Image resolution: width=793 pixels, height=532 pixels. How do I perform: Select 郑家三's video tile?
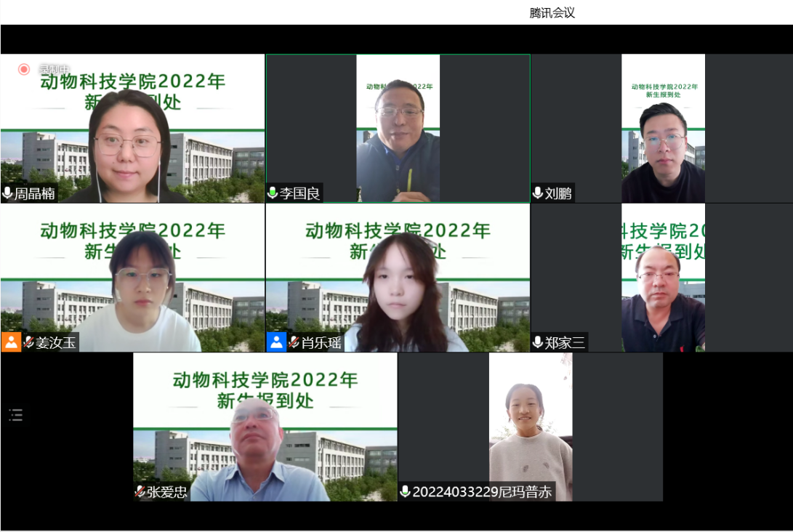point(662,278)
